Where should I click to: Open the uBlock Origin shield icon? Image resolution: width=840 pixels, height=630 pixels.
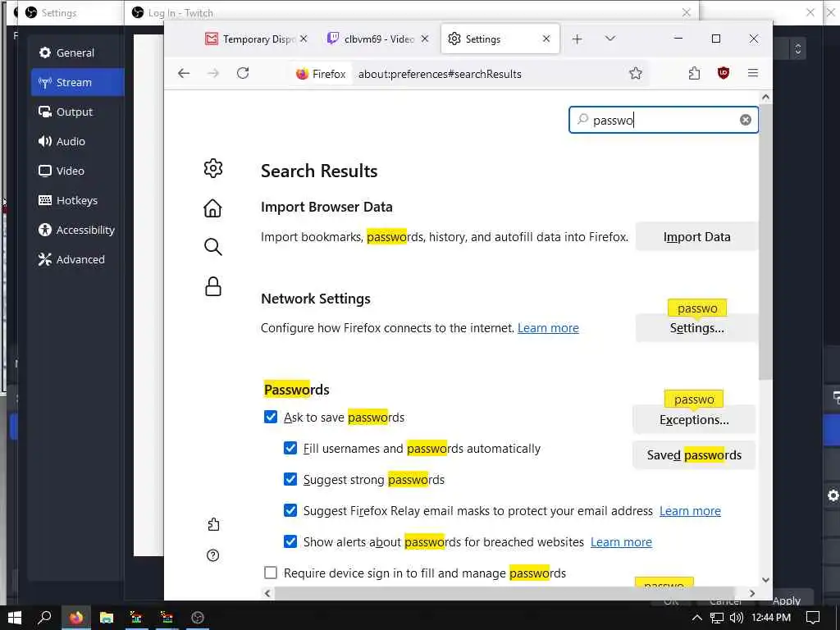[x=724, y=73]
